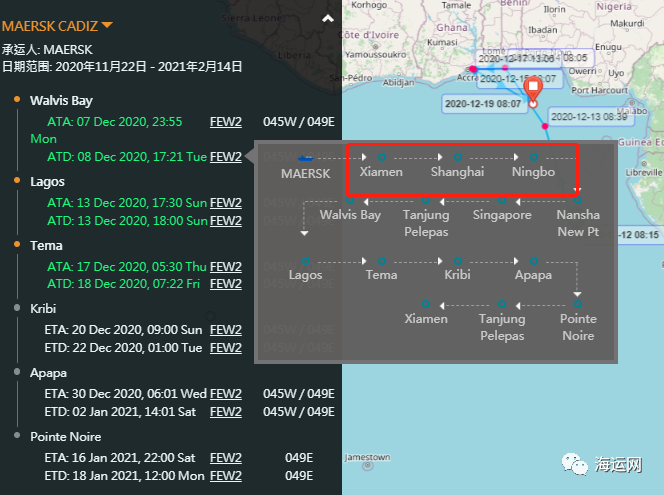
Task: Click the ETA 20 Dec 2020, 09:00 Sun text
Action: [123, 330]
